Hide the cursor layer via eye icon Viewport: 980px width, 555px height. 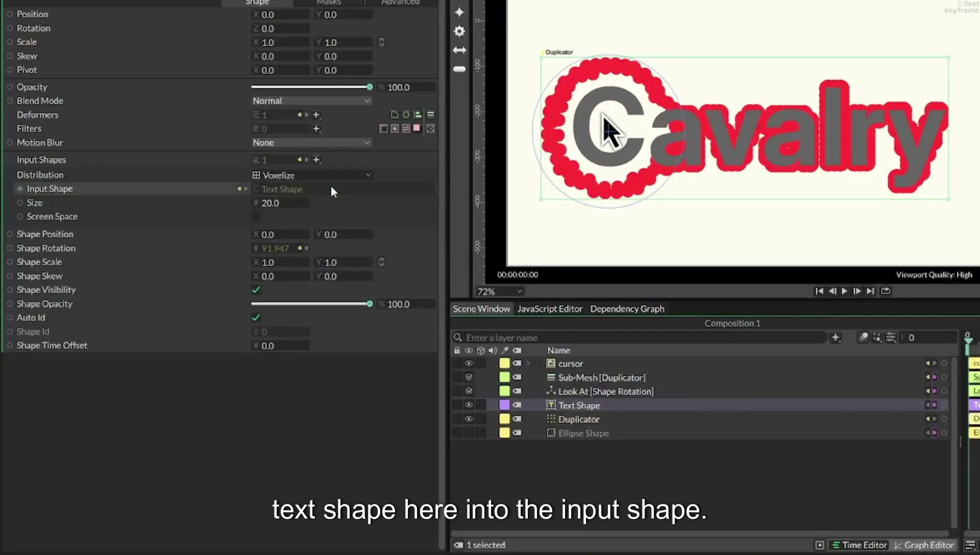point(469,363)
